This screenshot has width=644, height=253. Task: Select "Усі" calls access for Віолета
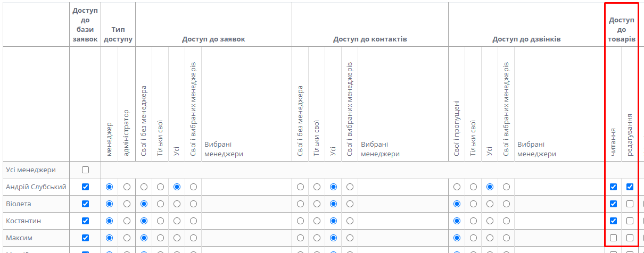click(x=490, y=204)
